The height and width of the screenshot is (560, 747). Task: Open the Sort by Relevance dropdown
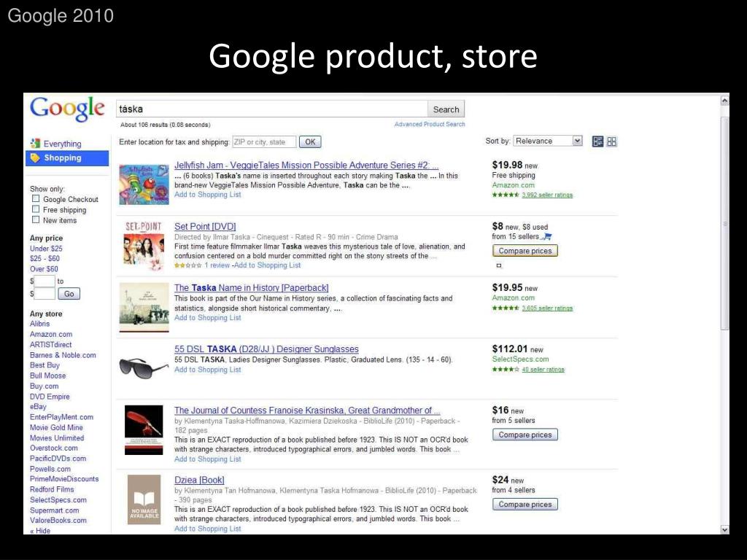coord(548,141)
